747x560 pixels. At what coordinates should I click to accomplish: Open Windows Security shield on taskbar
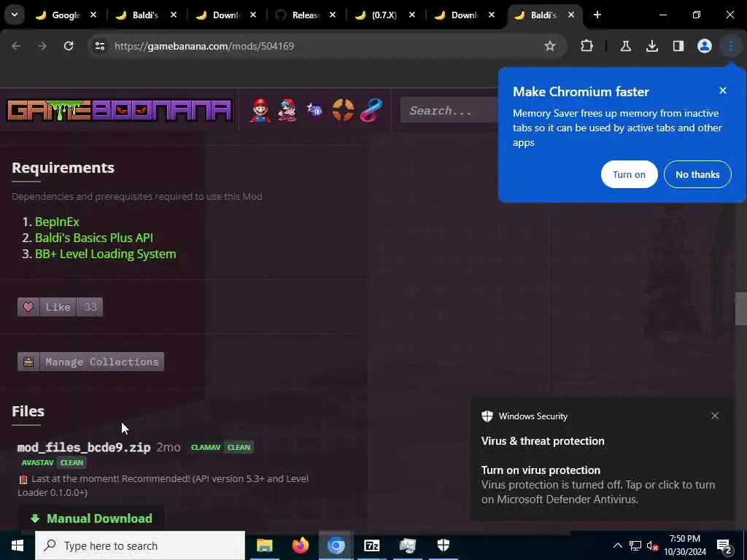[x=443, y=545]
